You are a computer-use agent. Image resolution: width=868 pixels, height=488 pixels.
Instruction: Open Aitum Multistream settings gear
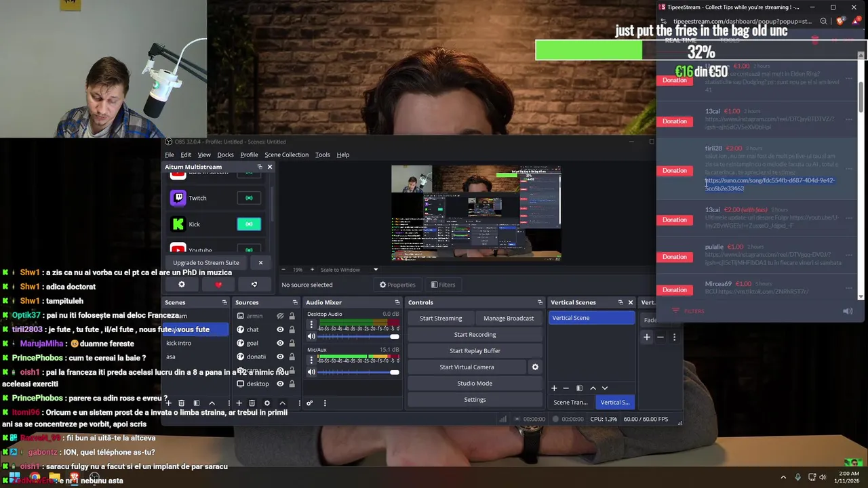(x=182, y=285)
